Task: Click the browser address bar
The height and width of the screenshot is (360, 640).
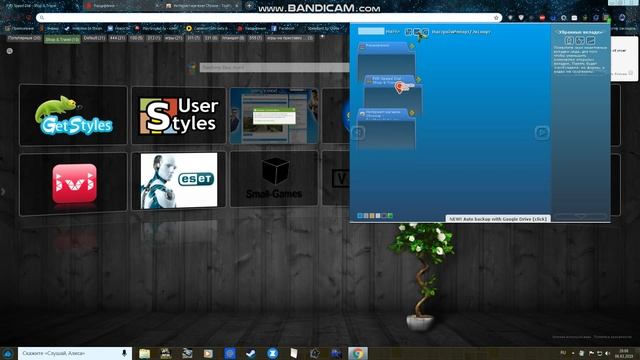Action: (x=269, y=18)
